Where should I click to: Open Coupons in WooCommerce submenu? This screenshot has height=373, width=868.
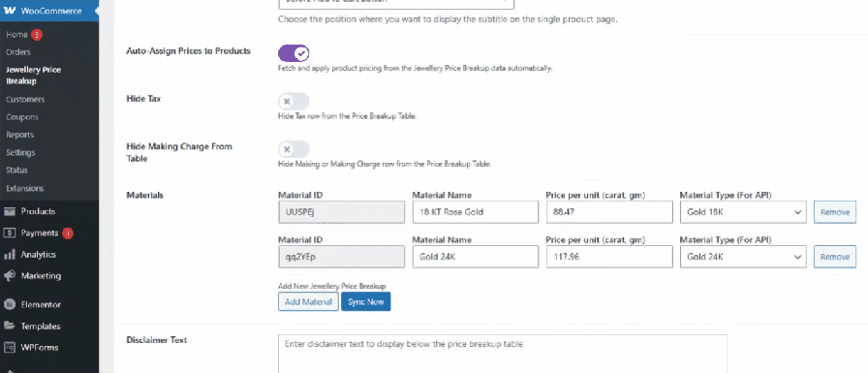(x=22, y=117)
